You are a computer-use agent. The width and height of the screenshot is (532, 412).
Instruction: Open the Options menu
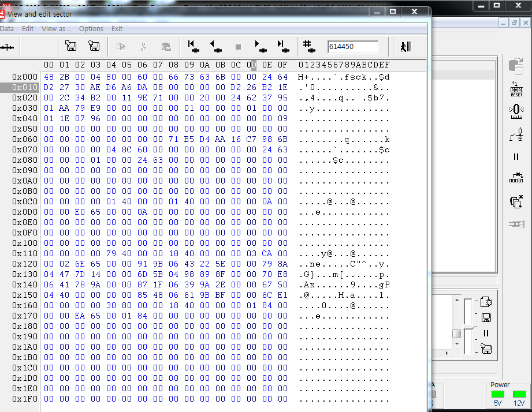[x=91, y=29]
